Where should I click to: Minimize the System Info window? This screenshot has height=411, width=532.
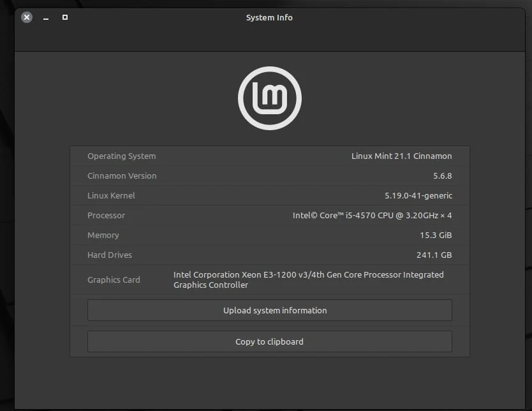46,18
